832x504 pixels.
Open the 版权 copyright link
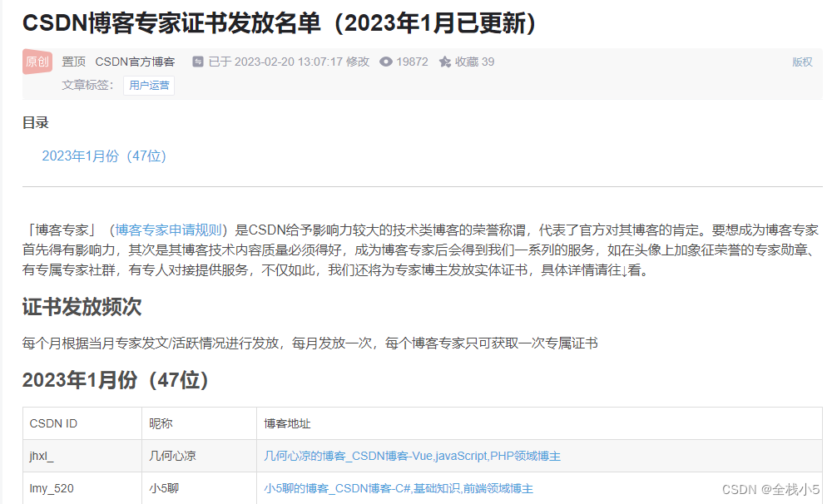click(x=802, y=62)
